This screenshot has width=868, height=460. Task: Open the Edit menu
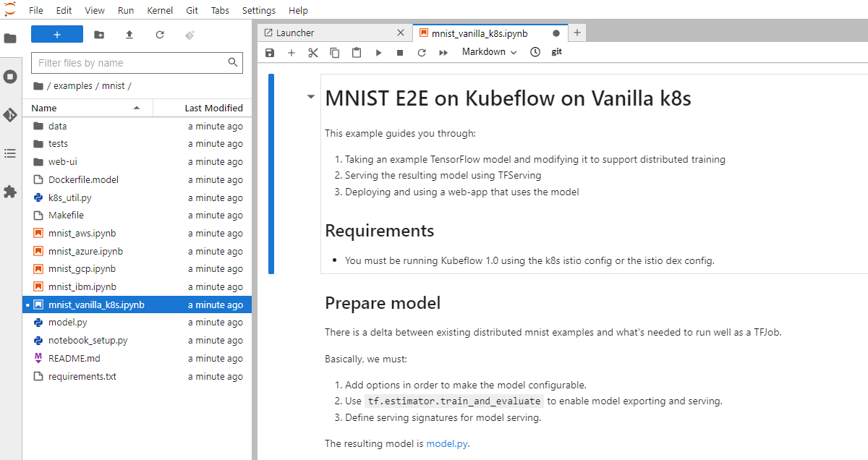[64, 10]
